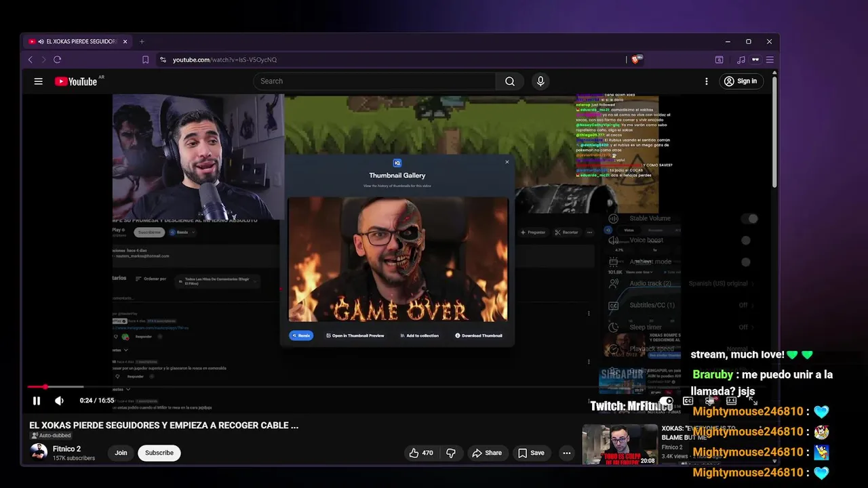Go back with browser back arrow
Screen dimensions: 868x488
31,60
